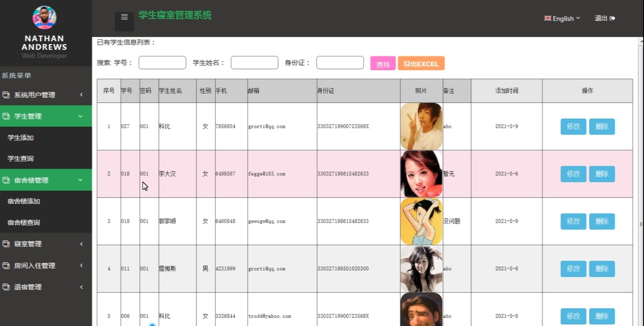Click the phone number 4231999 cell
Screen dimensions: 644x326
[232, 269]
